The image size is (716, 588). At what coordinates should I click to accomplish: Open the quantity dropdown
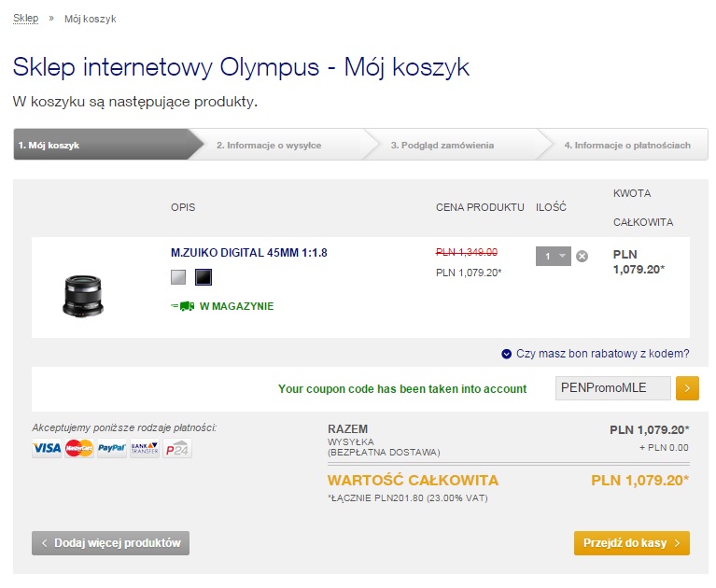553,256
